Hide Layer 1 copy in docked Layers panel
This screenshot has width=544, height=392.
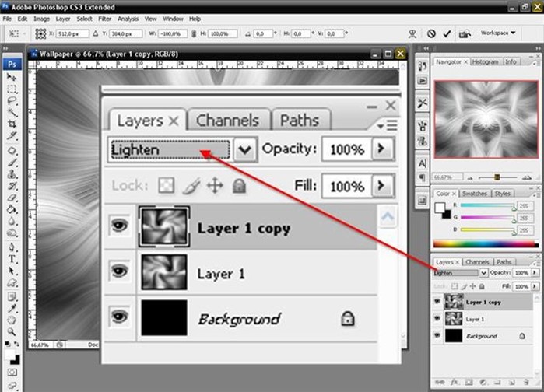(x=437, y=301)
